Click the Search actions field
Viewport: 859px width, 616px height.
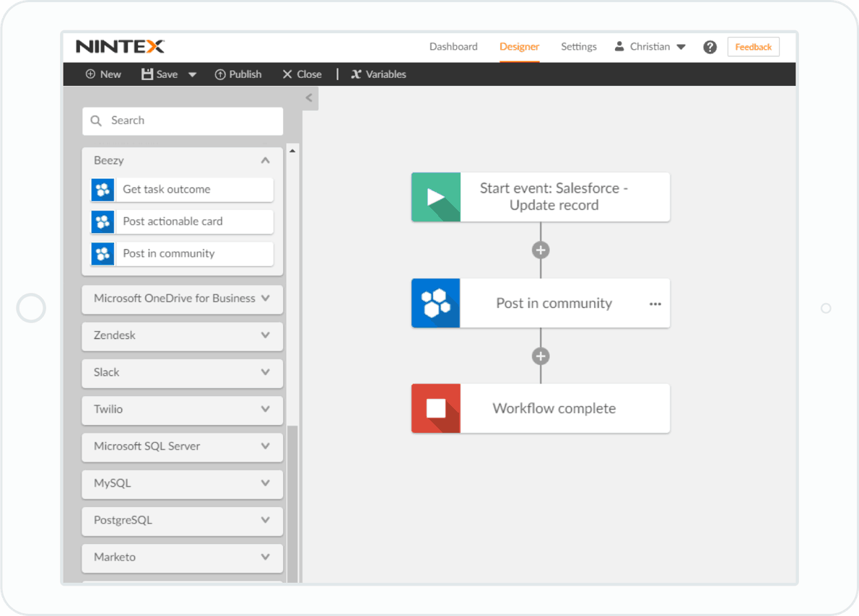point(183,120)
